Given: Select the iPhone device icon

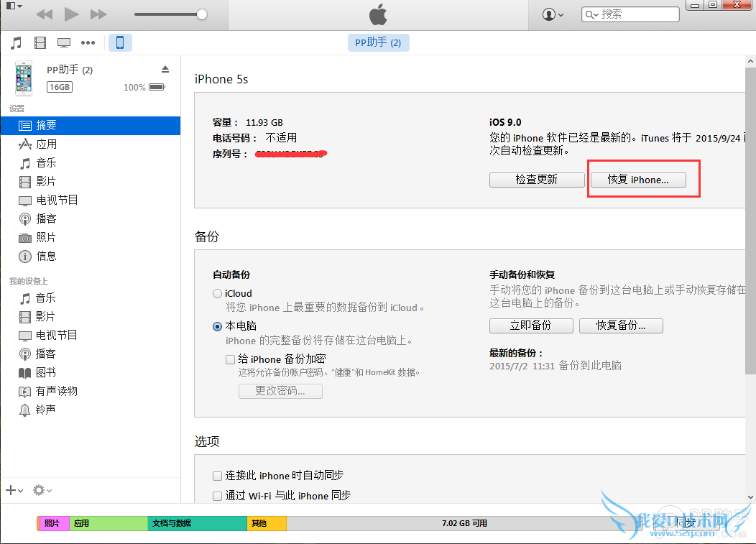Looking at the screenshot, I should [120, 42].
